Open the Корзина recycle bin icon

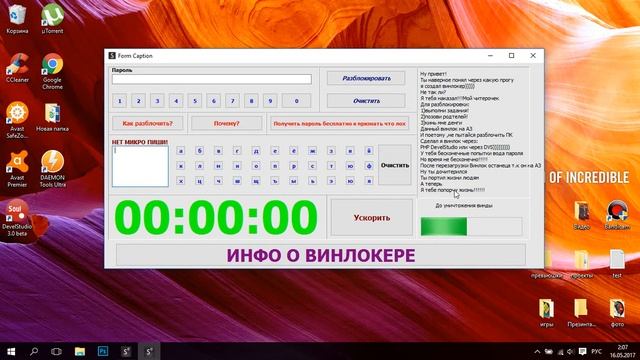17,18
